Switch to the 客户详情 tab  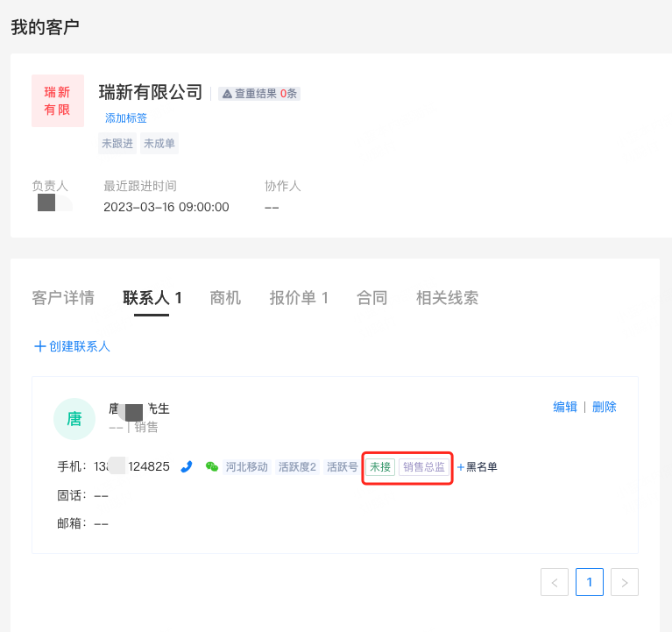[x=63, y=298]
